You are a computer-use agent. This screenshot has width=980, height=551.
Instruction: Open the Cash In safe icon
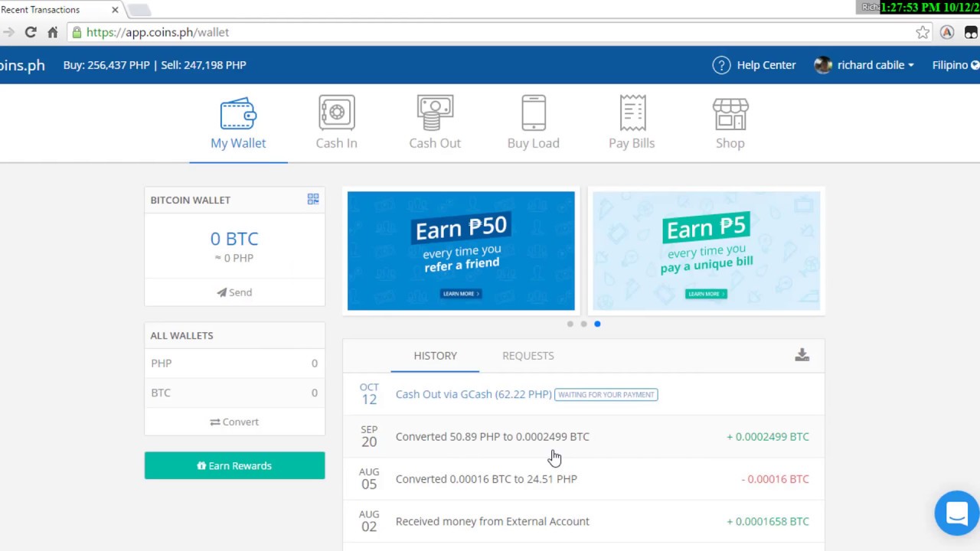pyautogui.click(x=337, y=113)
